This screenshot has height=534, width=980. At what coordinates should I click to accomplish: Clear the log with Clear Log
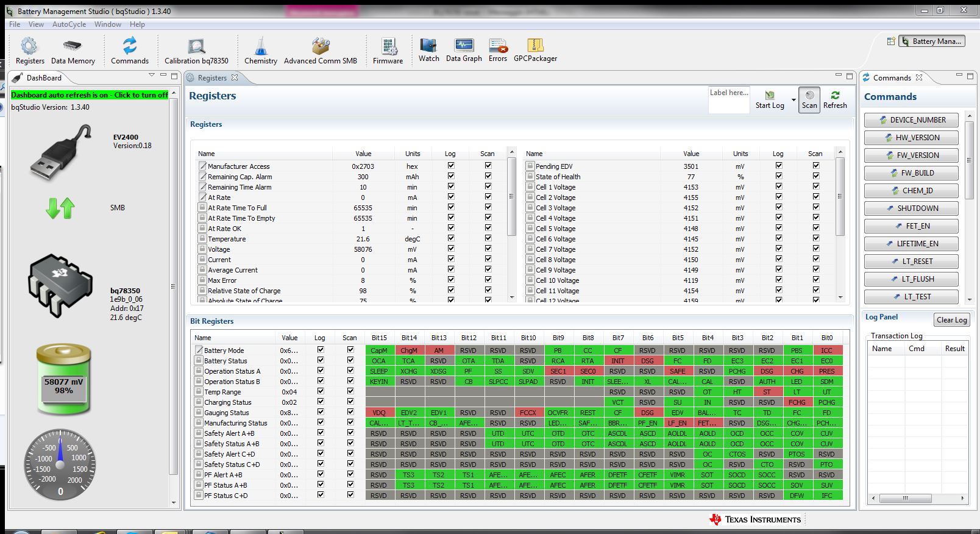coord(951,320)
